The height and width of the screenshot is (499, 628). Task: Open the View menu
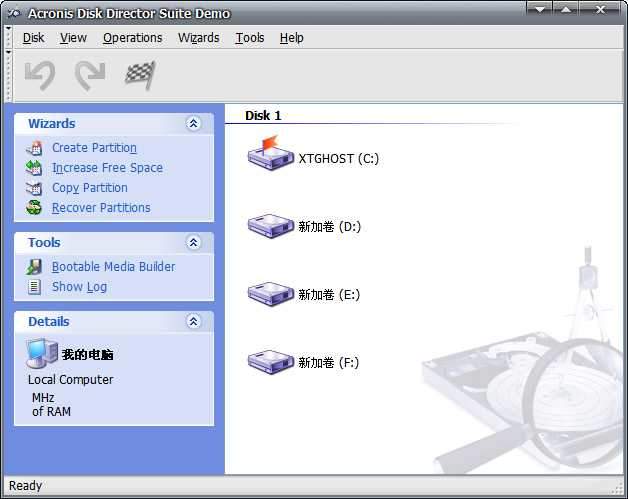tap(73, 38)
